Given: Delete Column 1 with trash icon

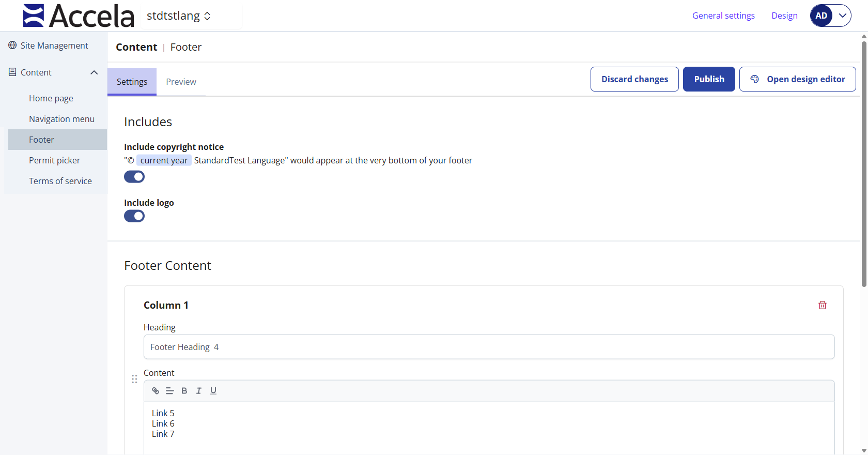Looking at the screenshot, I should point(822,305).
